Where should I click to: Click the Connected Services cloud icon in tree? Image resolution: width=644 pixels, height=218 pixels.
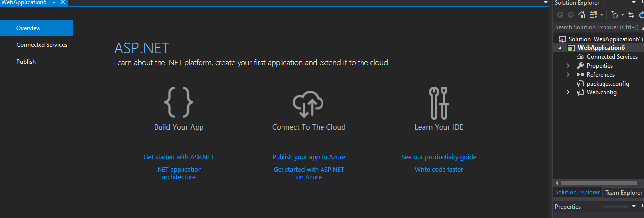[580, 57]
